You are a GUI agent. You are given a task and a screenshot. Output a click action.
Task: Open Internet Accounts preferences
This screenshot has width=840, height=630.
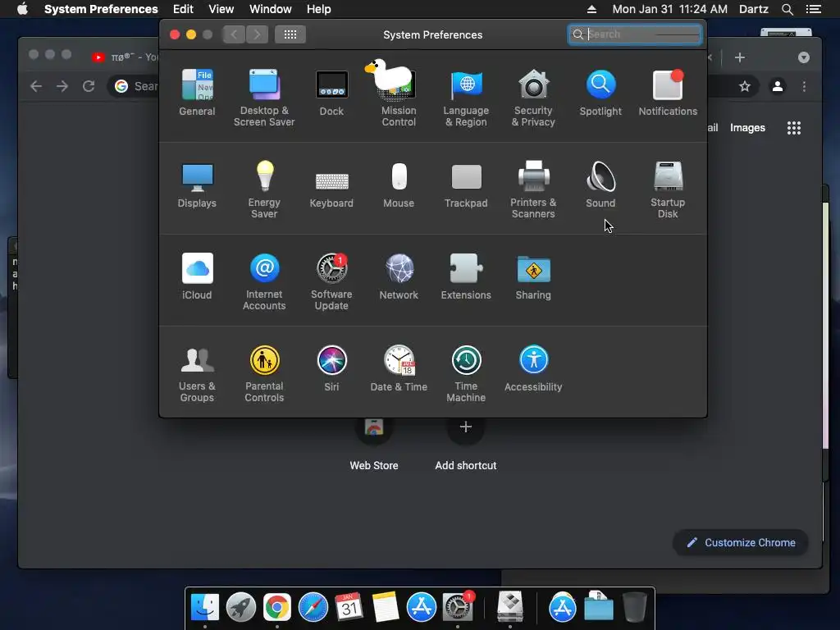tap(264, 282)
